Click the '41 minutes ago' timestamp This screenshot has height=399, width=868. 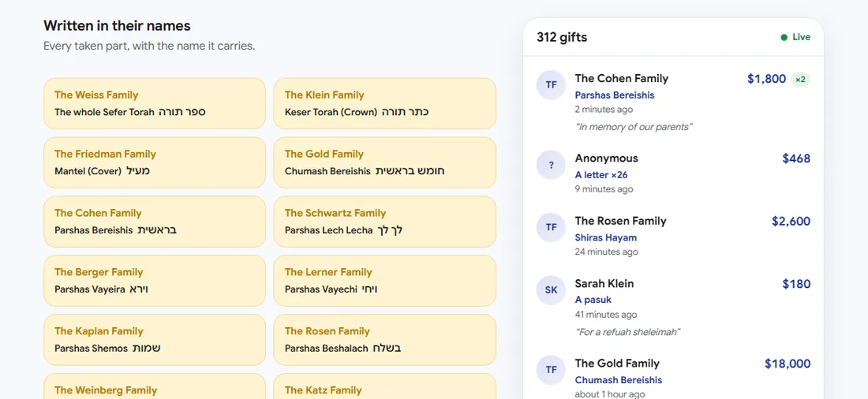tap(605, 315)
